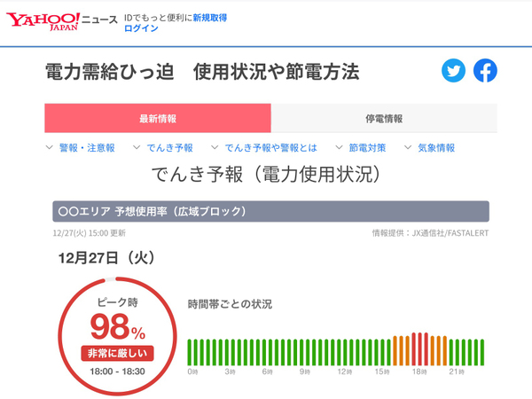Go to the 節電対策 section
The image size is (532, 399).
coord(364,148)
